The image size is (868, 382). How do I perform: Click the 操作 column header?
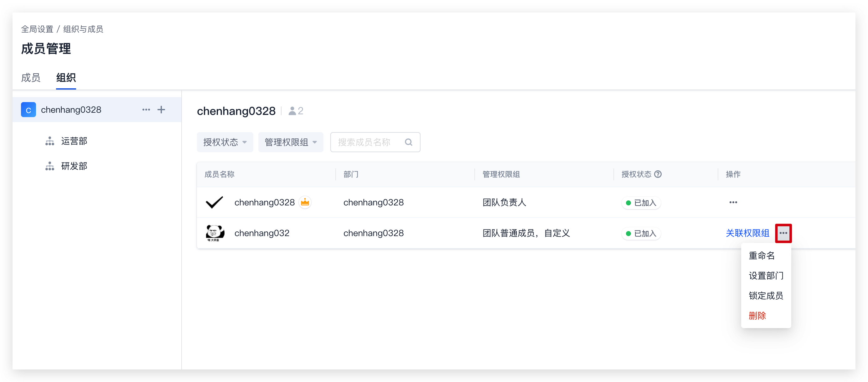click(733, 174)
